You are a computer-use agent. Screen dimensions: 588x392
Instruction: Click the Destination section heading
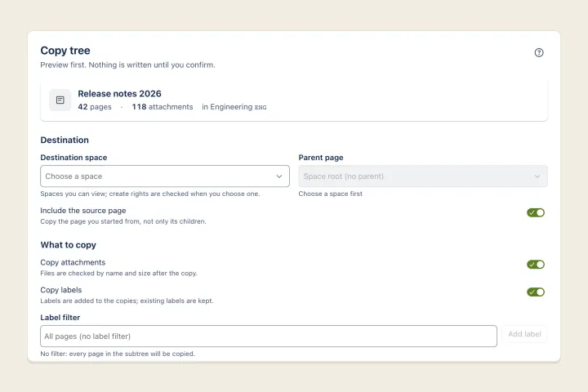pyautogui.click(x=65, y=140)
